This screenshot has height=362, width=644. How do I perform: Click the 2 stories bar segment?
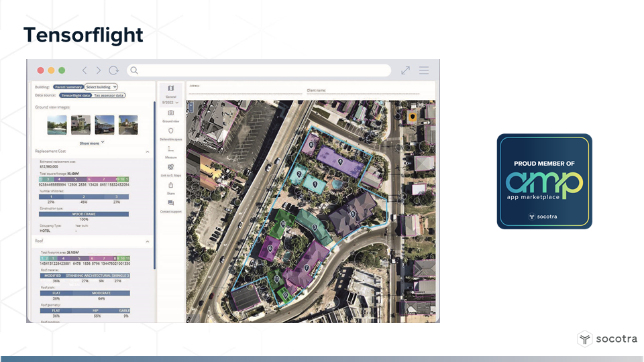click(x=84, y=197)
